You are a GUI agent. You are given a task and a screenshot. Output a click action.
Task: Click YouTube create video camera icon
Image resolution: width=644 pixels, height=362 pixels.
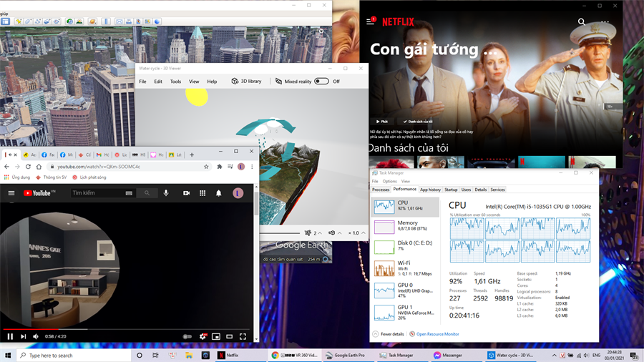click(187, 193)
